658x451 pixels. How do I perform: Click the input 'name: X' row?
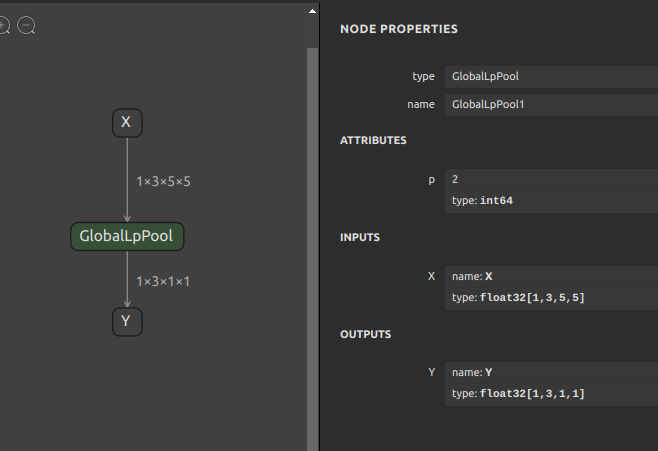551,276
